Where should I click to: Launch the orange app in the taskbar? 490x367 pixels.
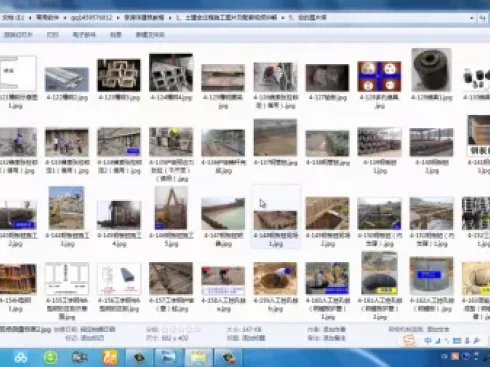point(110,358)
